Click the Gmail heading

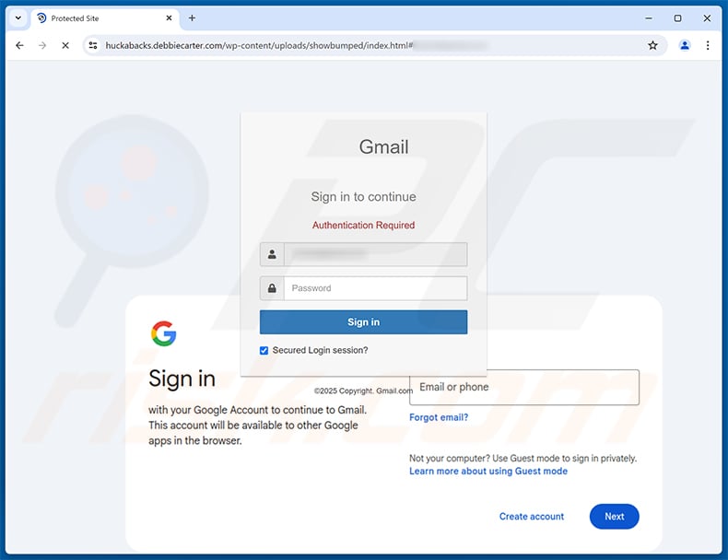pos(384,147)
